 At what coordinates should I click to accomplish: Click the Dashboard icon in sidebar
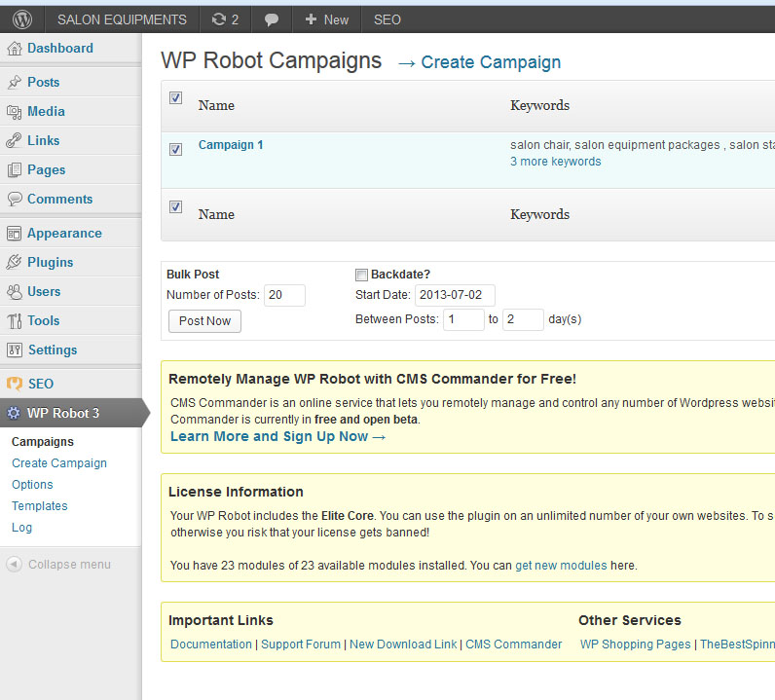15,48
